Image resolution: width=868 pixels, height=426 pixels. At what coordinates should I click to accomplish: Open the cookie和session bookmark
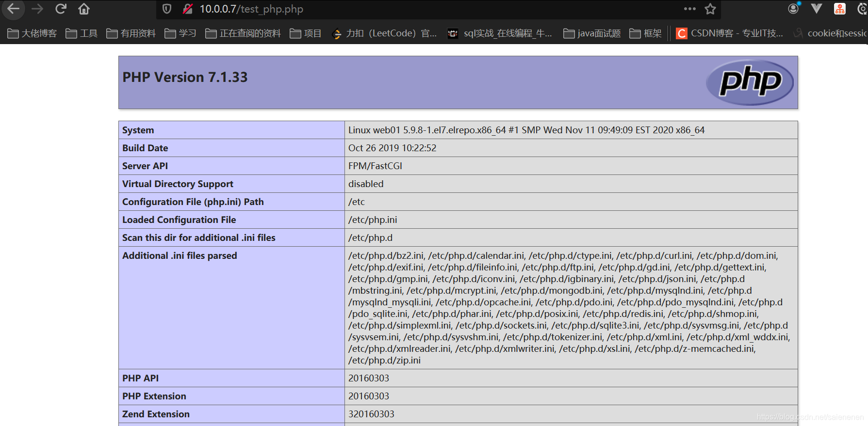[x=830, y=33]
